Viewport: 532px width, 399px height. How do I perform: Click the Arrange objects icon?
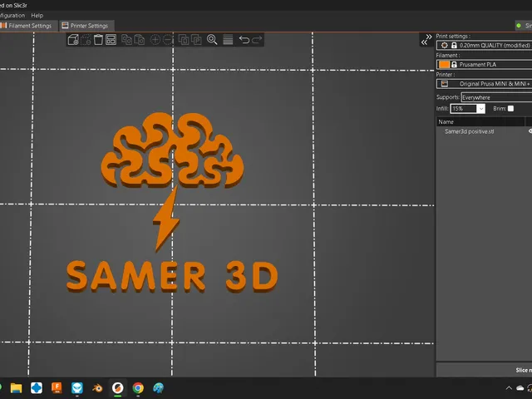(111, 40)
